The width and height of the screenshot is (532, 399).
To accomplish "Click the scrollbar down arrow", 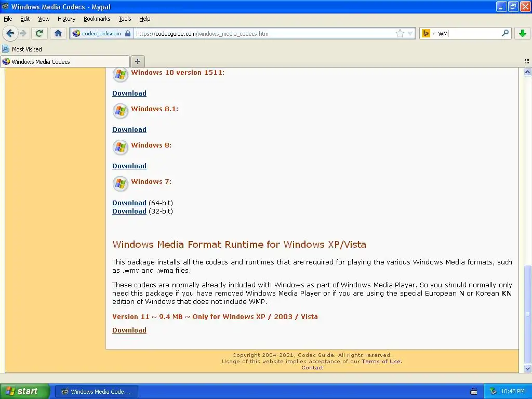I will pyautogui.click(x=527, y=368).
